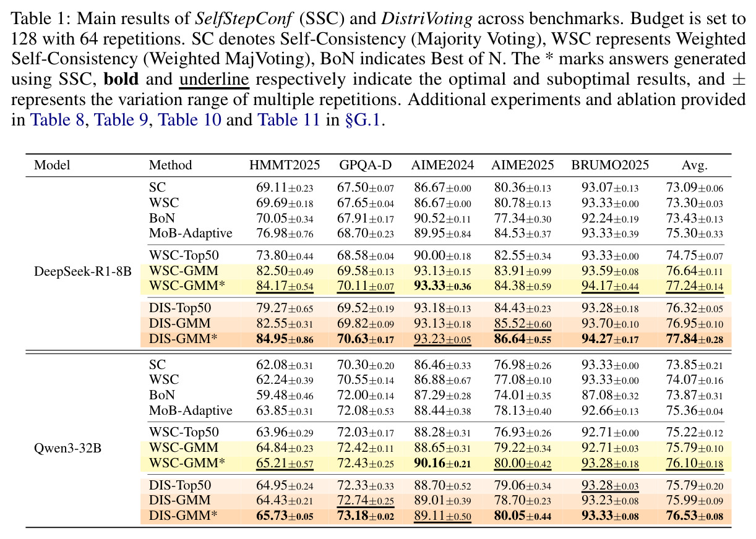756x539 pixels.
Task: Click the 73.80±0.44 WSC-Top50 value
Action: 285,256
